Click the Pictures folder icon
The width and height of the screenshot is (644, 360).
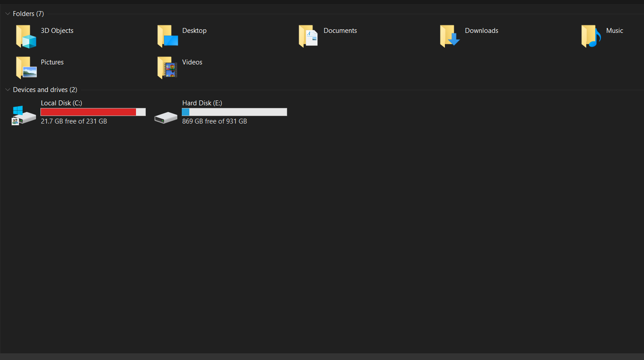(26, 68)
